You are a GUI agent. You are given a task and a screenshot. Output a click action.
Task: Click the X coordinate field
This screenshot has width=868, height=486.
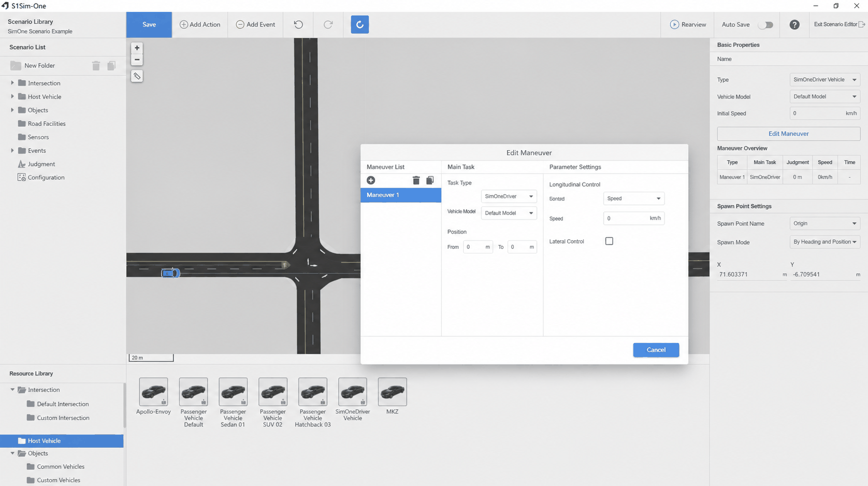(752, 275)
